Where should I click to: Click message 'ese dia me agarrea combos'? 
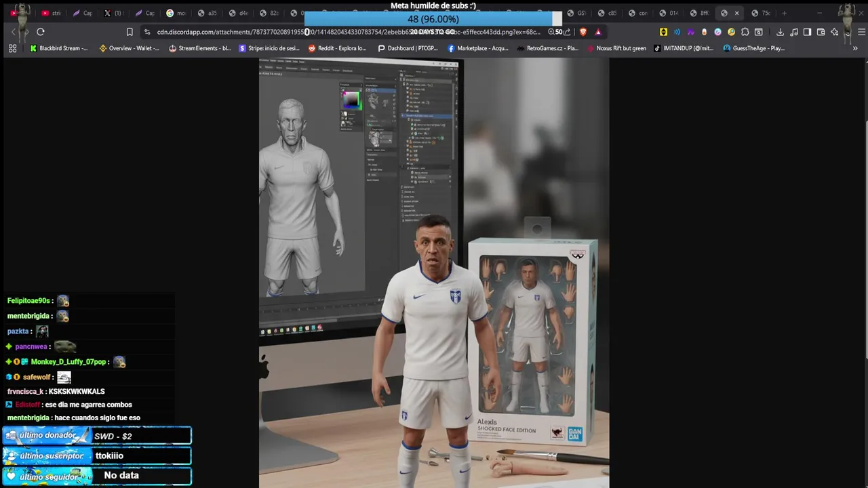pyautogui.click(x=88, y=405)
